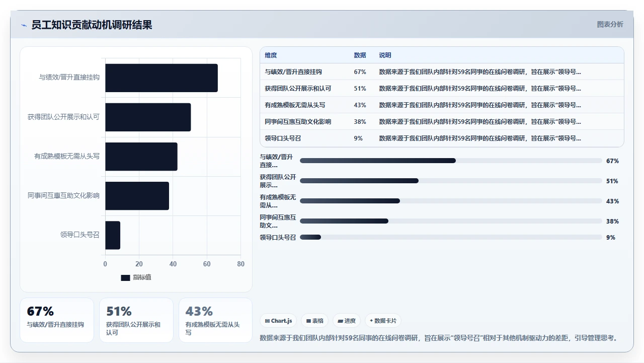Click the 43% progress bar
Image resolution: width=644 pixels, height=363 pixels.
tap(451, 201)
